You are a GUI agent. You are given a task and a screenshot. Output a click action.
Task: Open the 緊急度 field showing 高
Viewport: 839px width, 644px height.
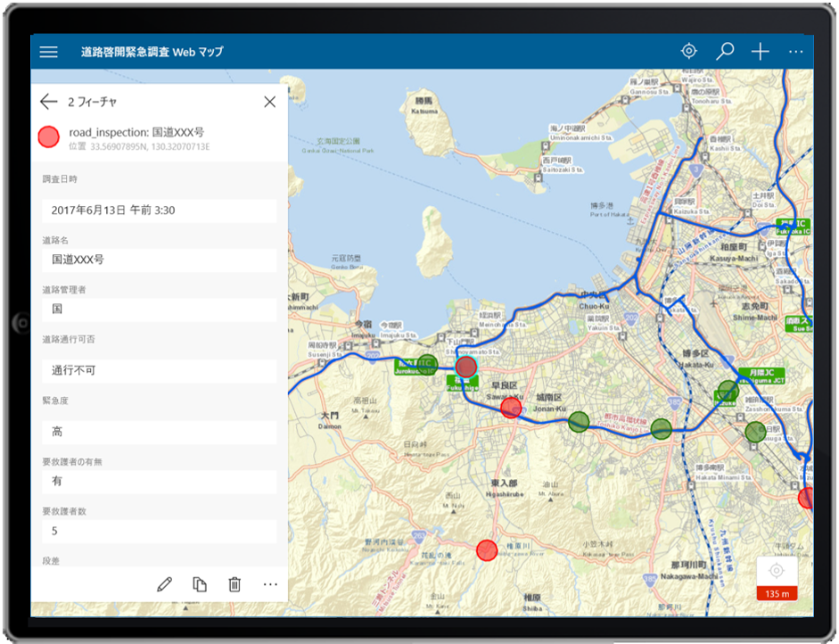[159, 432]
